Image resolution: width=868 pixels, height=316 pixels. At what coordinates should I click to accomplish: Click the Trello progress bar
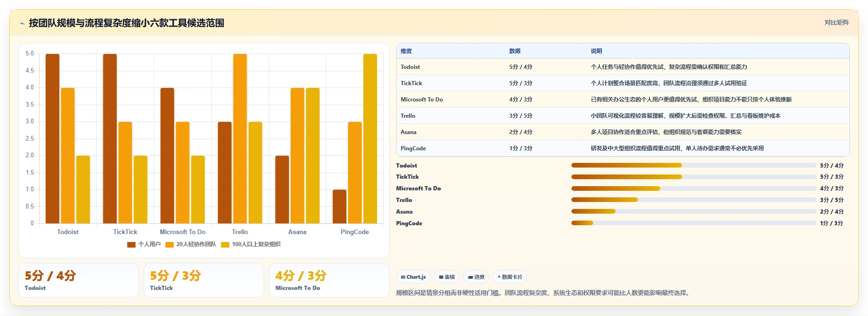pos(694,200)
